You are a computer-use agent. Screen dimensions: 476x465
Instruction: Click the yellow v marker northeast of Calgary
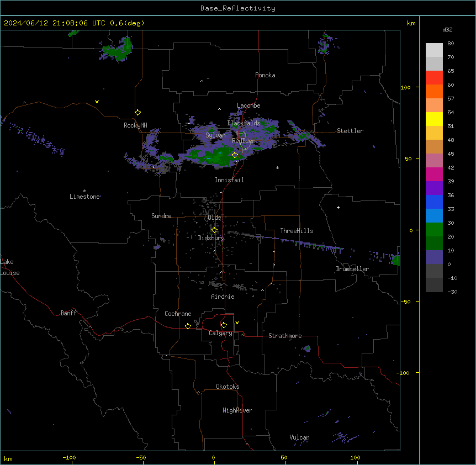pyautogui.click(x=237, y=323)
